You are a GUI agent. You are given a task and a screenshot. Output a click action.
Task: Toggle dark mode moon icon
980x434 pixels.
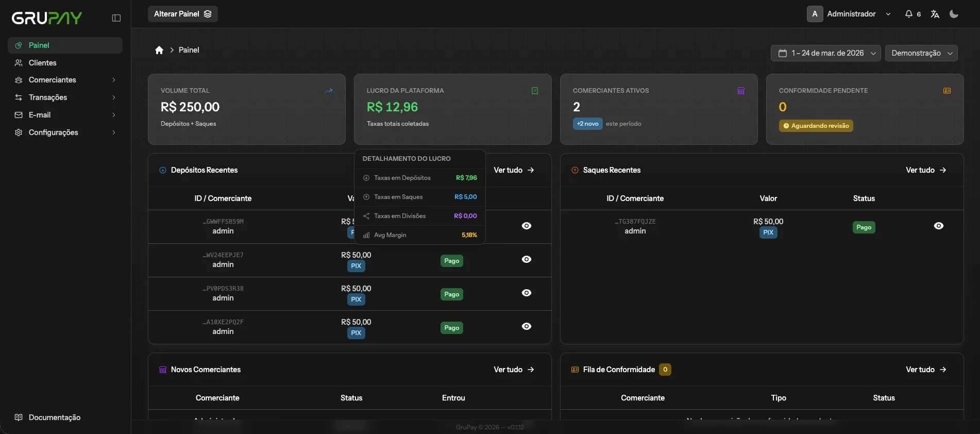(954, 14)
